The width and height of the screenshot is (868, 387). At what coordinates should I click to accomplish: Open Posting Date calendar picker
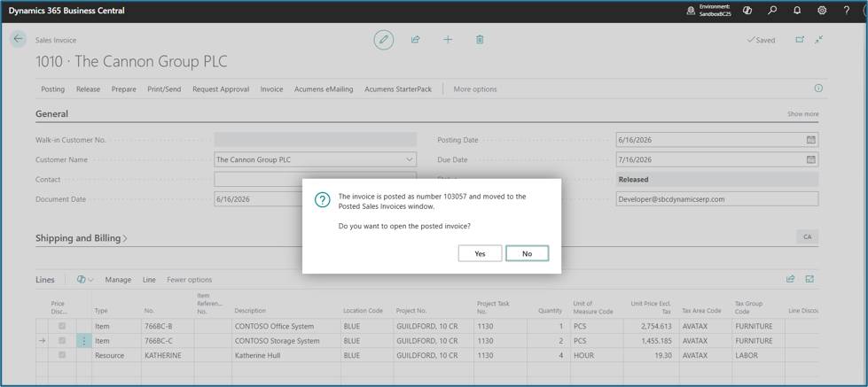pyautogui.click(x=811, y=140)
